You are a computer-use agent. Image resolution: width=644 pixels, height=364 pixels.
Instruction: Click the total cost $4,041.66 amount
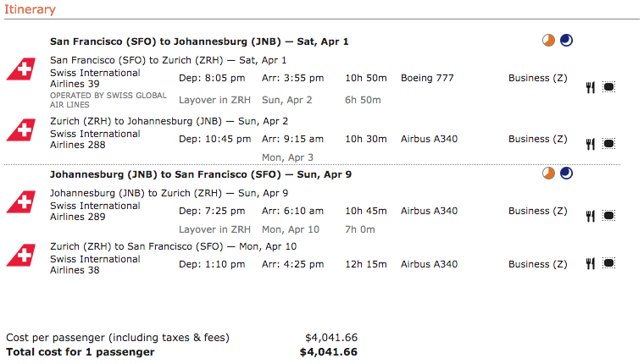click(329, 352)
